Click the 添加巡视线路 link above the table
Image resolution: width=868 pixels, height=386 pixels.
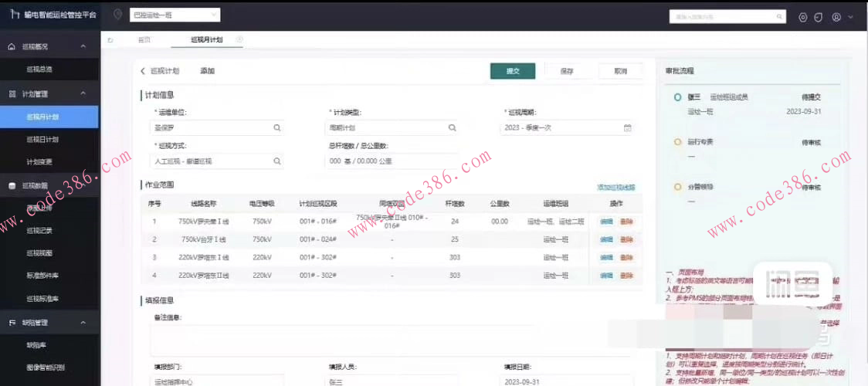(615, 188)
